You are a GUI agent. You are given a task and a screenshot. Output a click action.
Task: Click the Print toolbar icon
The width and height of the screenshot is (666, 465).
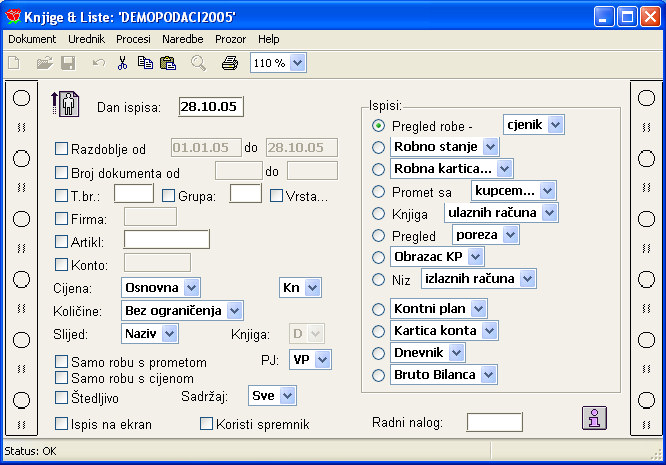pyautogui.click(x=229, y=63)
